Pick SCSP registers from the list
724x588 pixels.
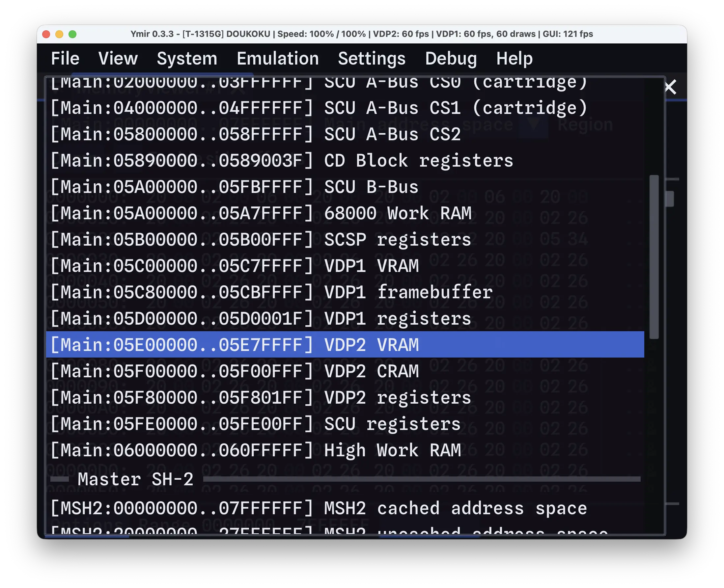[345, 239]
